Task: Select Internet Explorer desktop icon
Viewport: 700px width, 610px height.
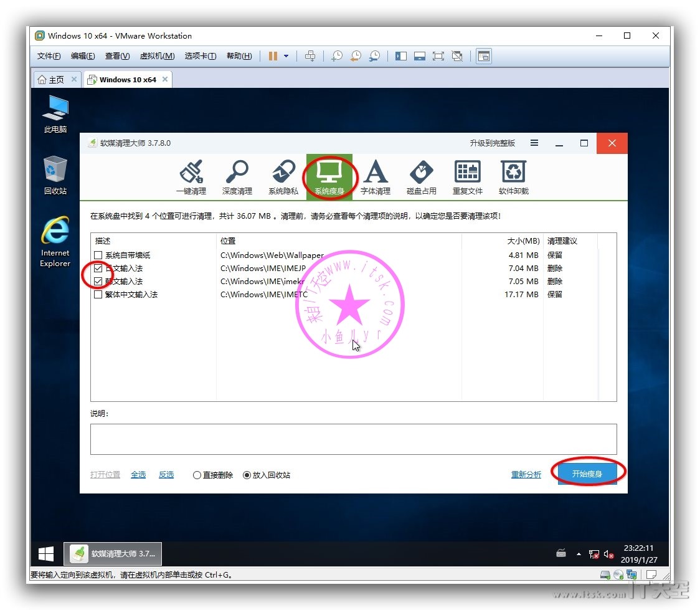Action: [55, 242]
